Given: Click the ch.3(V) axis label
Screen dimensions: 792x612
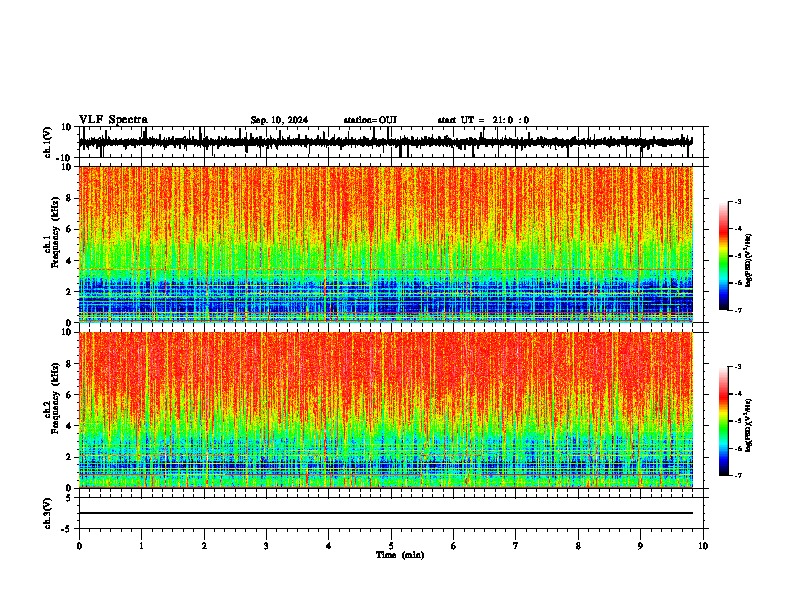Looking at the screenshot, I should point(48,513).
